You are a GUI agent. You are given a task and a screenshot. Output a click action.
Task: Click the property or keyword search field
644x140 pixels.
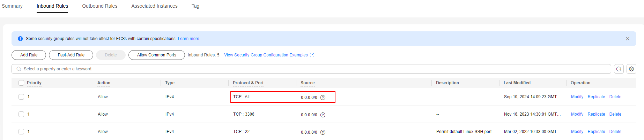click(x=311, y=69)
